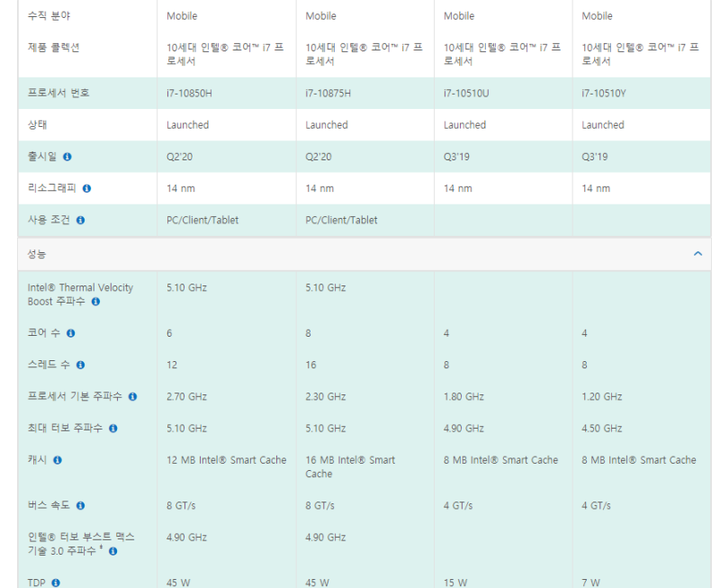Click the 성능 section header label
Screen dimensions: 720x588
coord(37,254)
